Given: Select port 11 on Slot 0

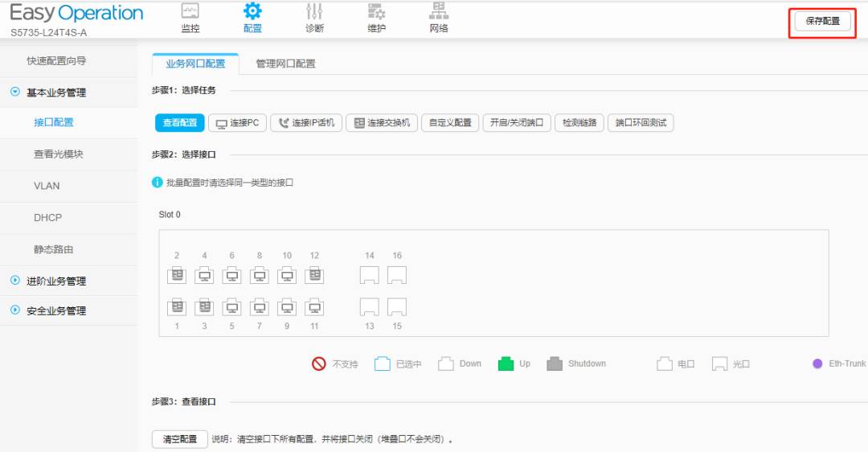Looking at the screenshot, I should pos(314,306).
